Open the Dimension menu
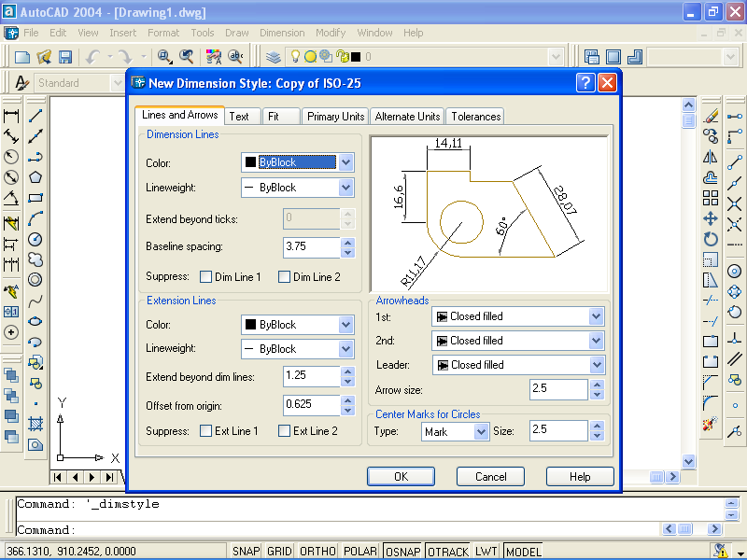 click(x=282, y=33)
